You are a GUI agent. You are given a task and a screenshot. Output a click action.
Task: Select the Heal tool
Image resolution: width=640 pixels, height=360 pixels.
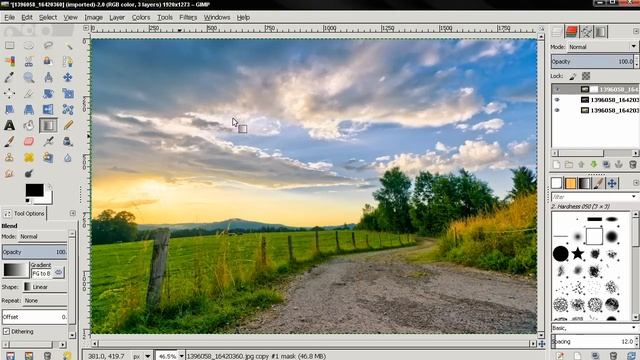pyautogui.click(x=29, y=158)
